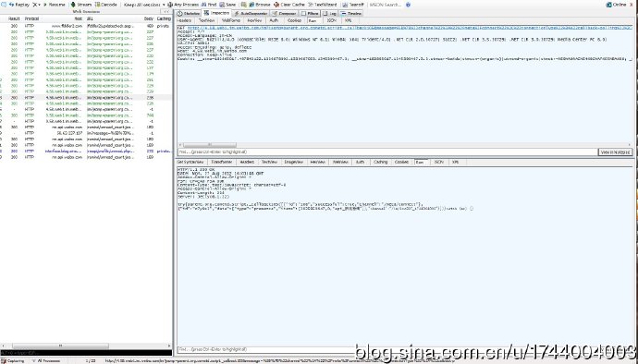
Task: Click the blue help icon
Action: pyautogui.click(x=408, y=5)
